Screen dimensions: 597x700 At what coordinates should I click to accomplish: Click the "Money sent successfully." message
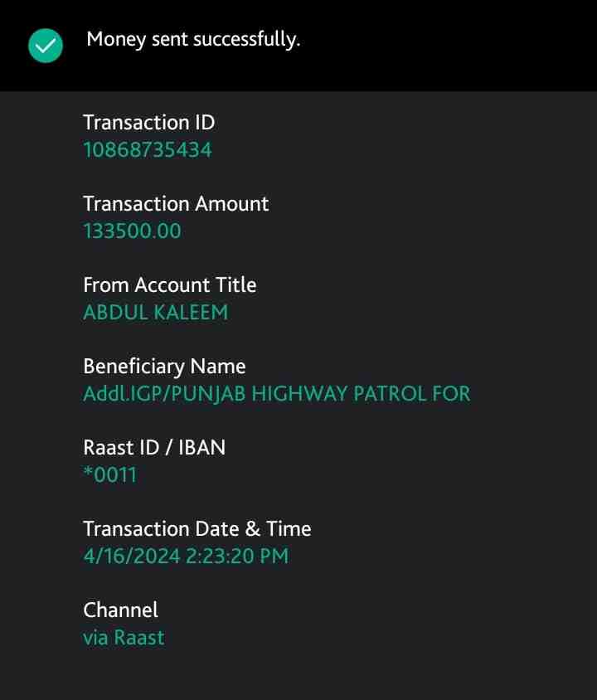[x=193, y=39]
